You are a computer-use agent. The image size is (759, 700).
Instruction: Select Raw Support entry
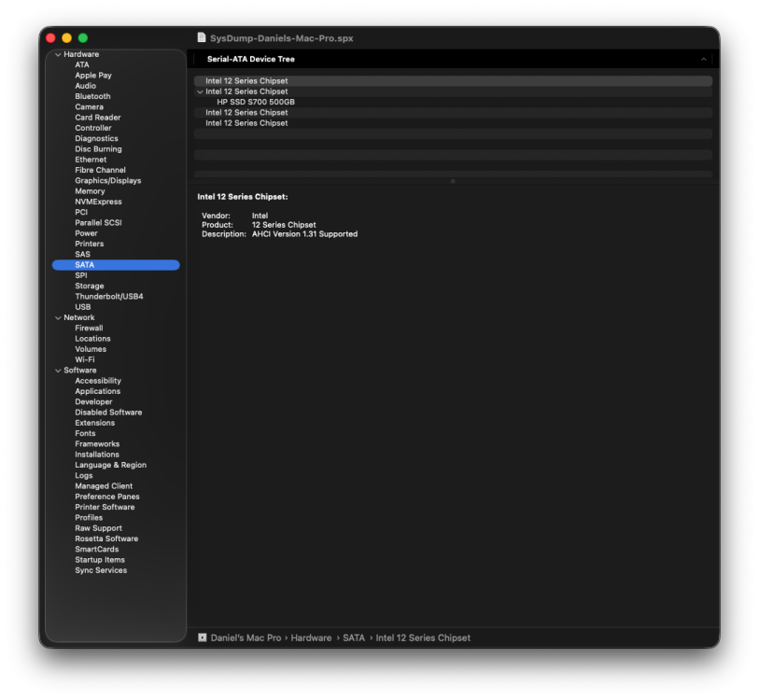point(98,528)
